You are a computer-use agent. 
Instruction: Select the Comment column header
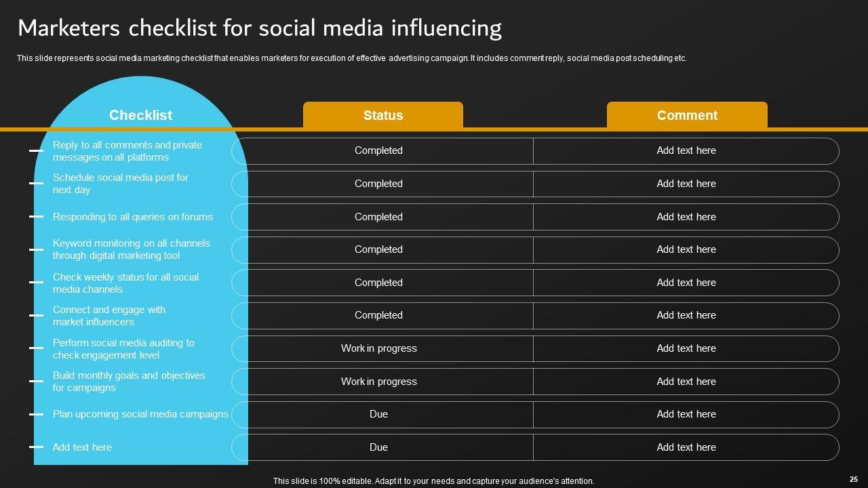(687, 116)
